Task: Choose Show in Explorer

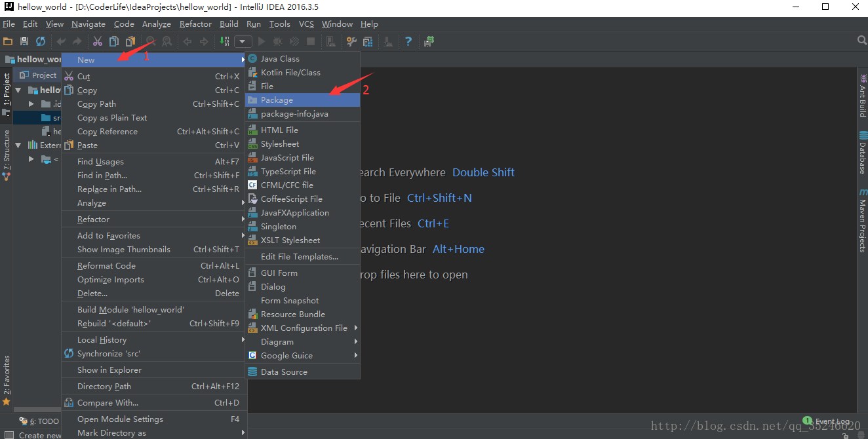Action: point(155,370)
